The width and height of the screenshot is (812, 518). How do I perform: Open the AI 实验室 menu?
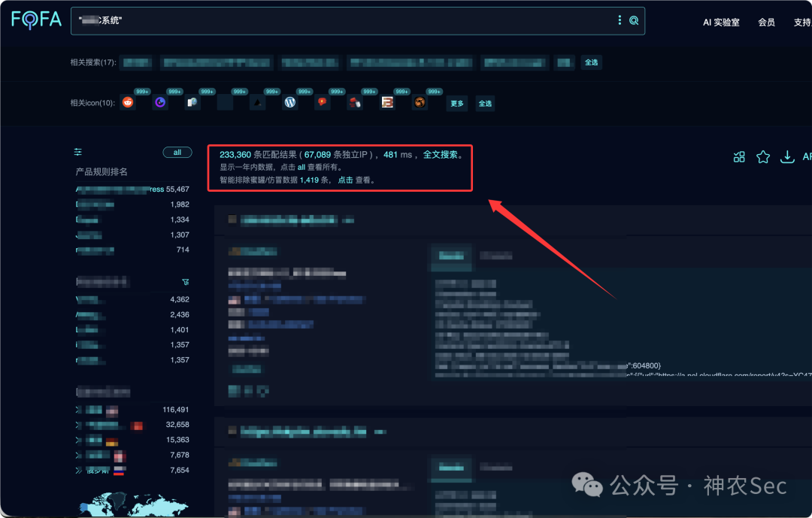721,22
